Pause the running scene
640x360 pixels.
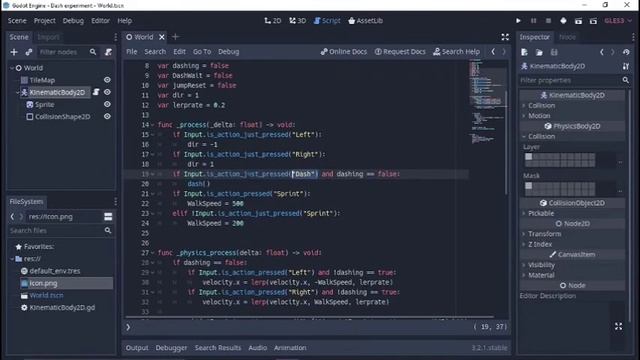[533, 20]
